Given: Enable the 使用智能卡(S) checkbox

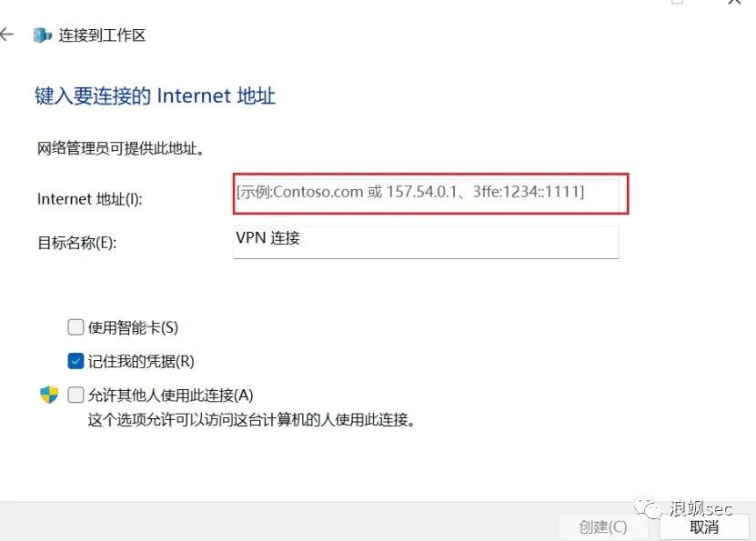Looking at the screenshot, I should [76, 327].
